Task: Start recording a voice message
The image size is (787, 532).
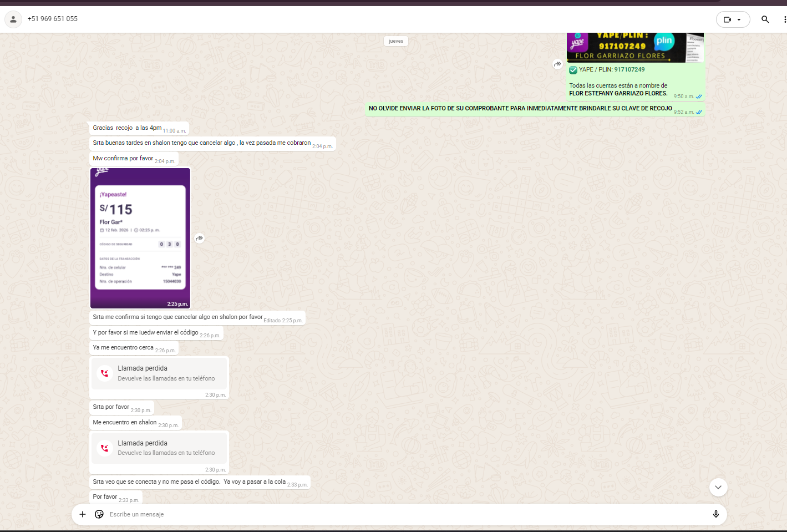Action: 715,514
